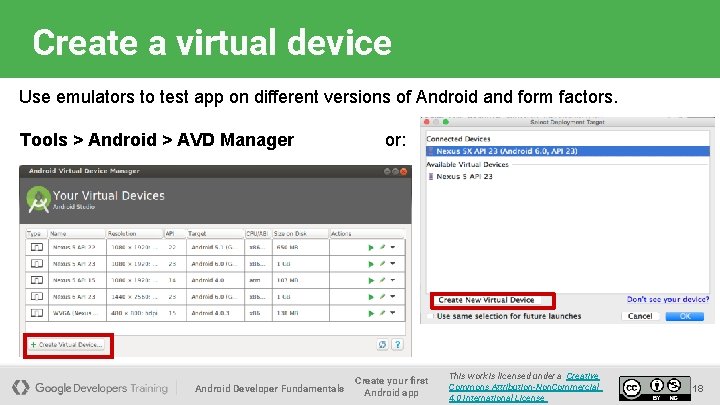Open actions dropdown for Nexus 5 API 23 table row
Image resolution: width=720 pixels, height=405 pixels.
[x=393, y=264]
